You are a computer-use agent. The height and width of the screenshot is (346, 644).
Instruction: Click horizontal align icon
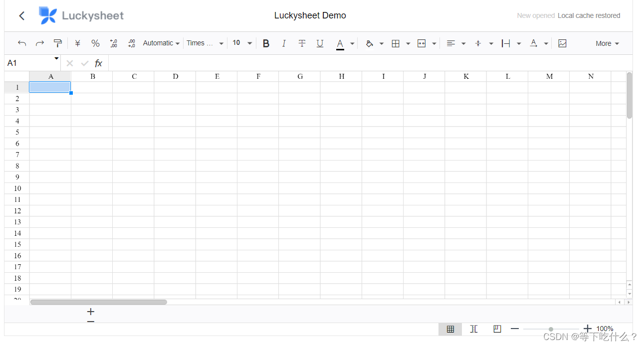click(x=451, y=43)
